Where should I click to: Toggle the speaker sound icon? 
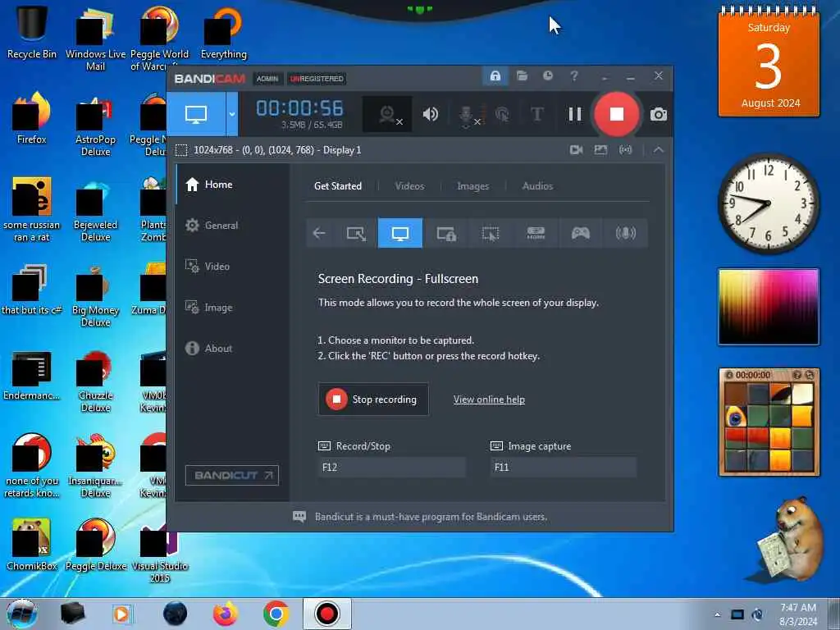tap(430, 114)
